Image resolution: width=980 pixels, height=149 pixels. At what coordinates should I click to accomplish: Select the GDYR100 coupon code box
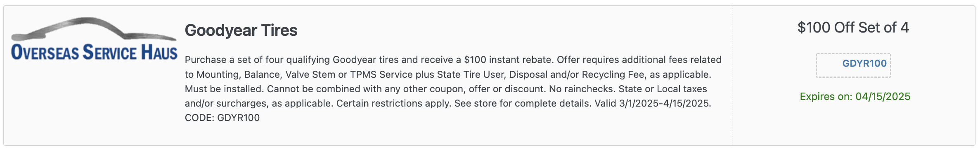click(853, 65)
